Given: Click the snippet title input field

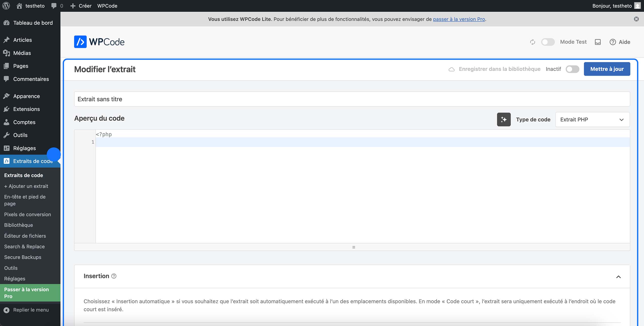Looking at the screenshot, I should pos(352,99).
